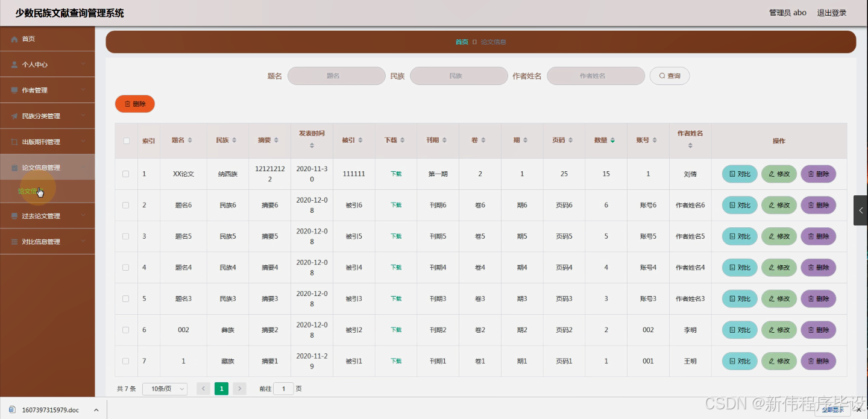Check the row for 题名4

click(x=126, y=267)
